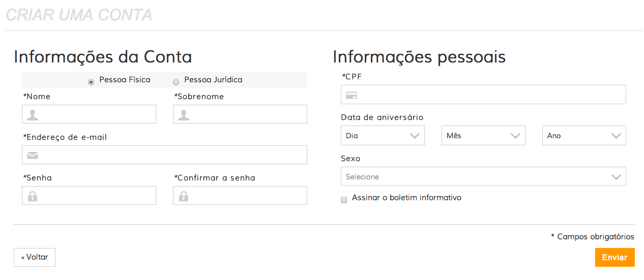Select the Pessoa Jurídica radio option

(x=176, y=82)
